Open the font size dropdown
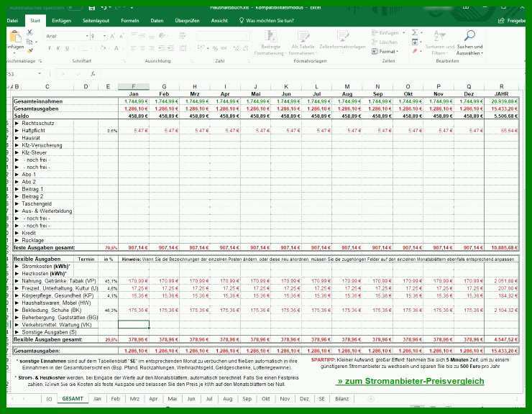Image resolution: width=532 pixels, height=414 pixels. [x=104, y=36]
